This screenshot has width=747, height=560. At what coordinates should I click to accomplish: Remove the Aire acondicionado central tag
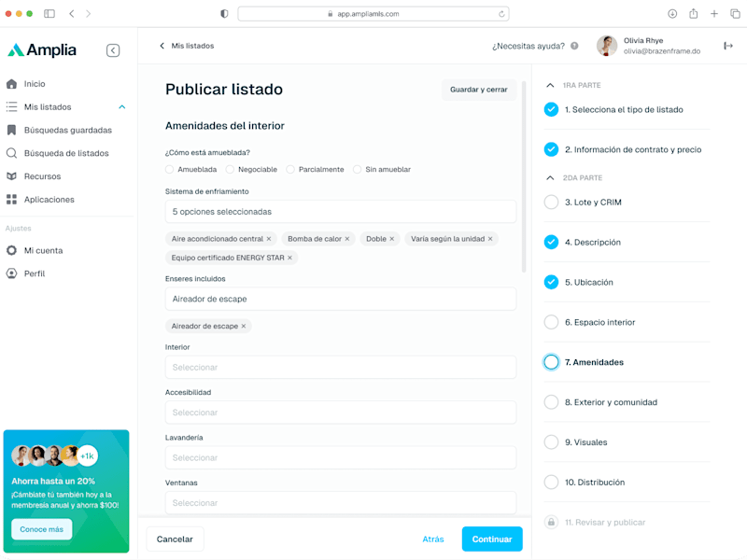click(x=269, y=239)
